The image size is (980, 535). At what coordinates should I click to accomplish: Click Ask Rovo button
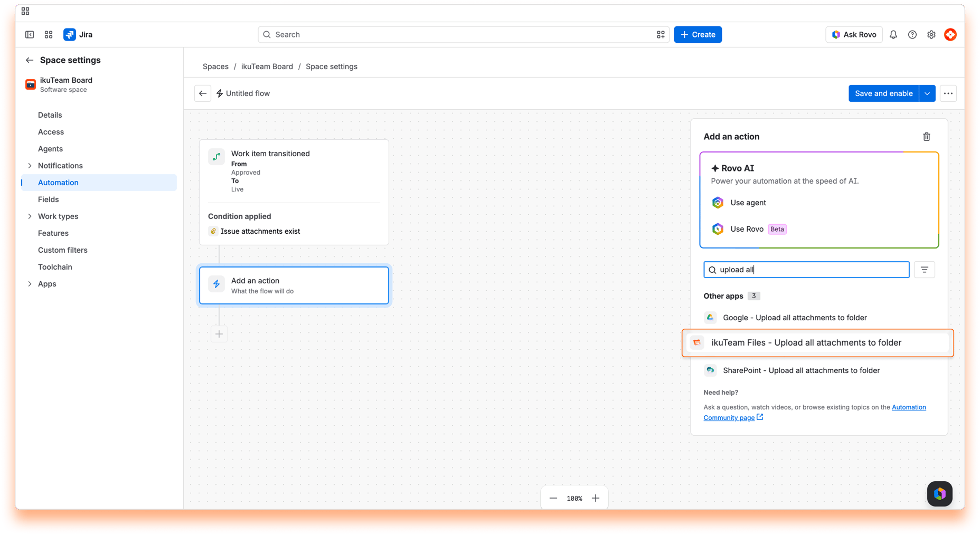pos(854,35)
